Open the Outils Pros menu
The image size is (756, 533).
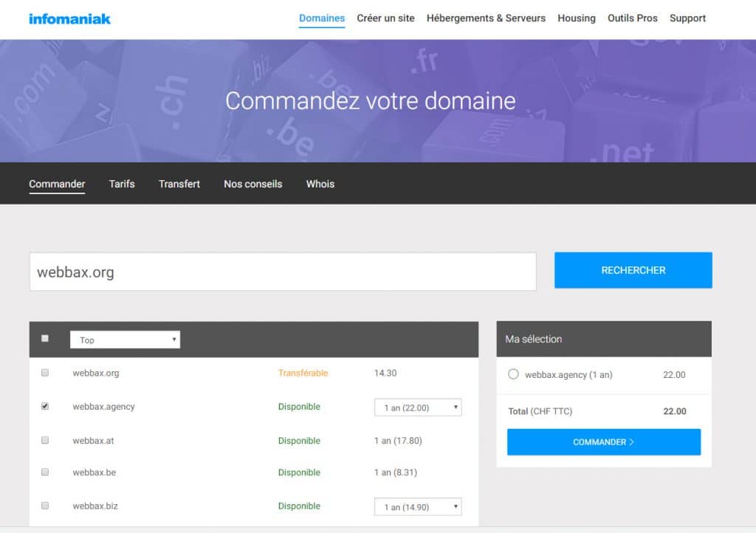633,18
